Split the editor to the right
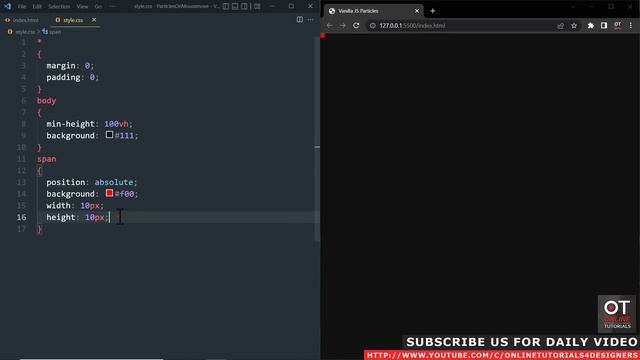This screenshot has width=640, height=360. pos(300,20)
